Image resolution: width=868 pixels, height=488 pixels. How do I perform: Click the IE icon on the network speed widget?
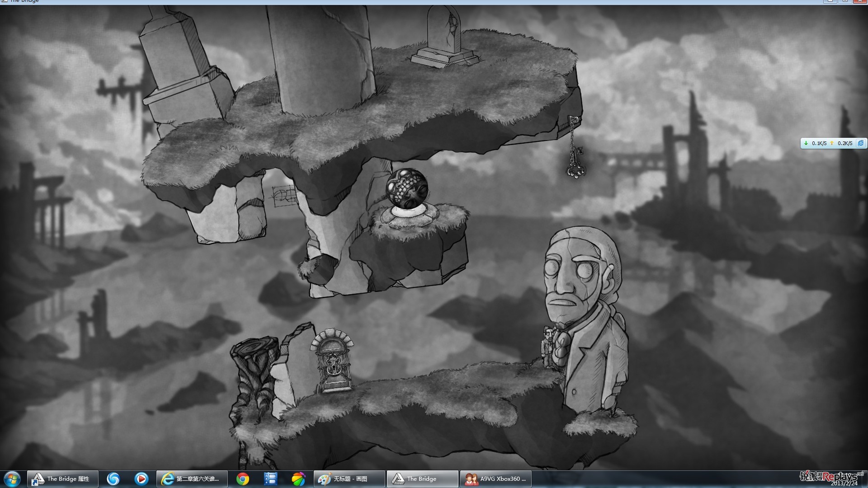click(861, 143)
